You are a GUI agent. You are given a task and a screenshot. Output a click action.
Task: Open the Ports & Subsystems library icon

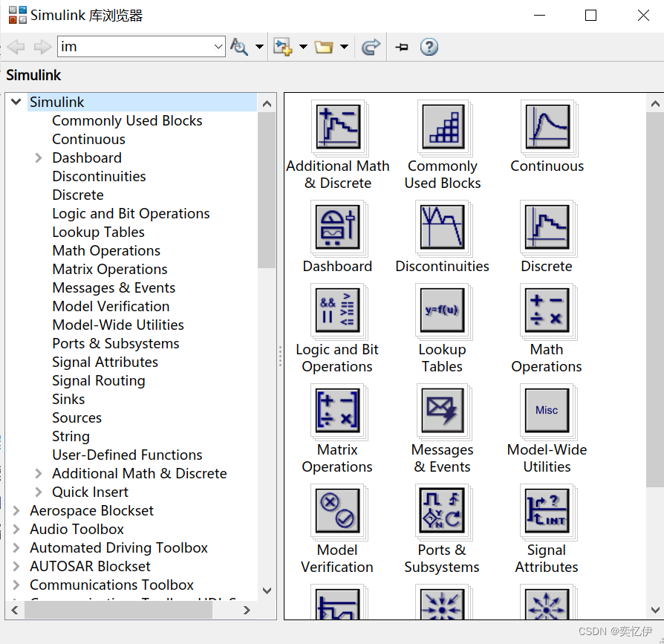tap(443, 511)
